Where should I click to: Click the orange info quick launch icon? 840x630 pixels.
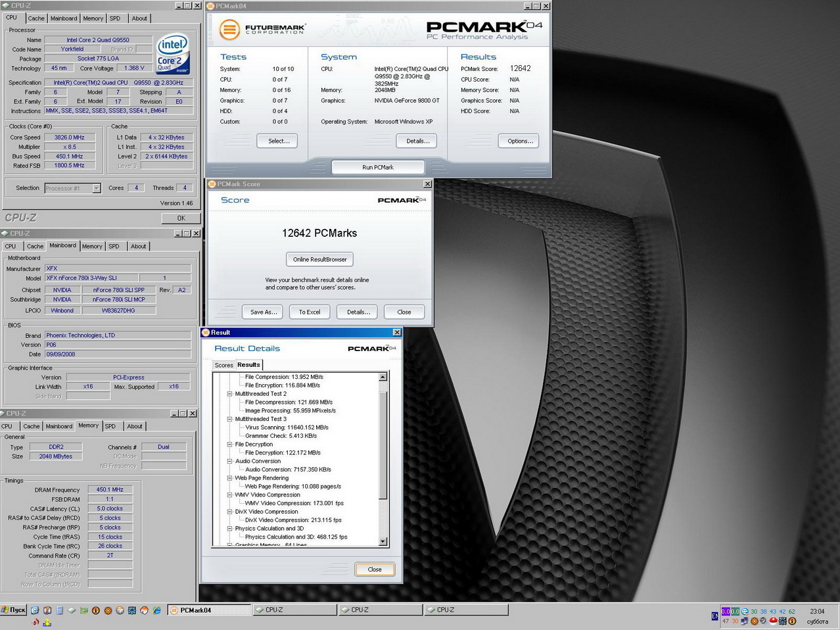tap(96, 610)
